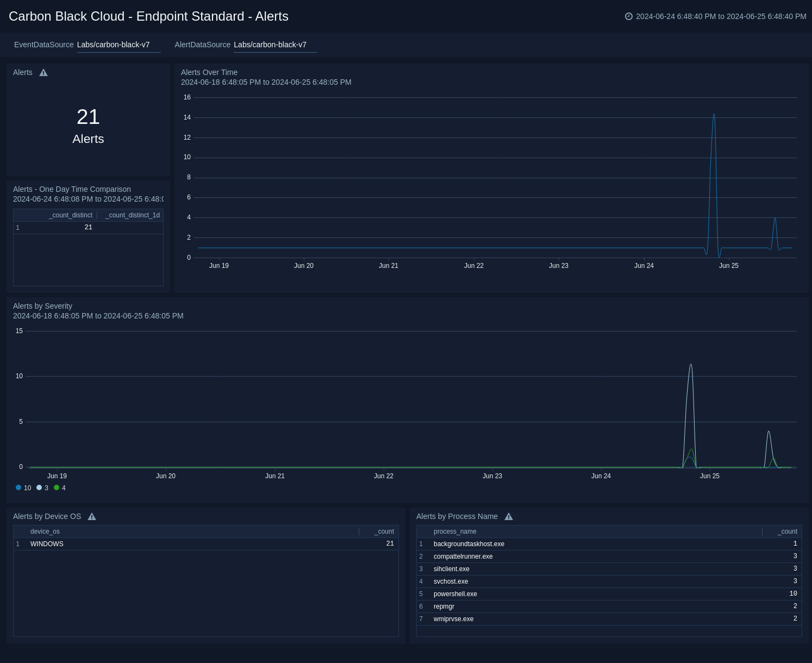Click the Jun 24 spike on Alerts Over Time
812x663 pixels.
click(x=714, y=115)
